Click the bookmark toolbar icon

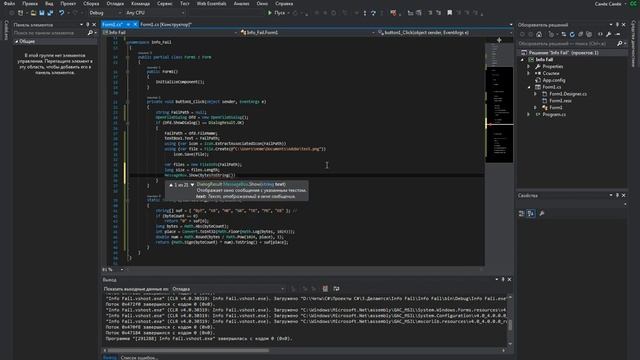pyautogui.click(x=449, y=13)
